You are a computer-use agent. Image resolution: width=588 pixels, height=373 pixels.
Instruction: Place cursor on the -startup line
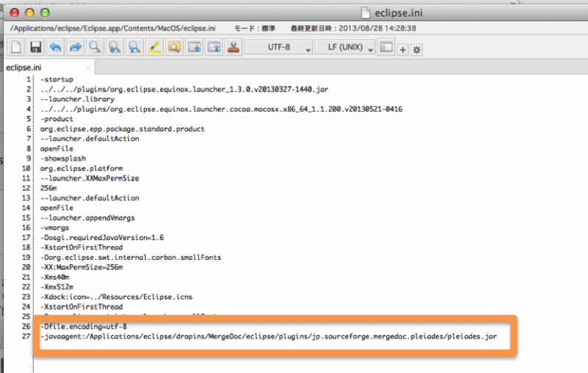pyautogui.click(x=57, y=79)
